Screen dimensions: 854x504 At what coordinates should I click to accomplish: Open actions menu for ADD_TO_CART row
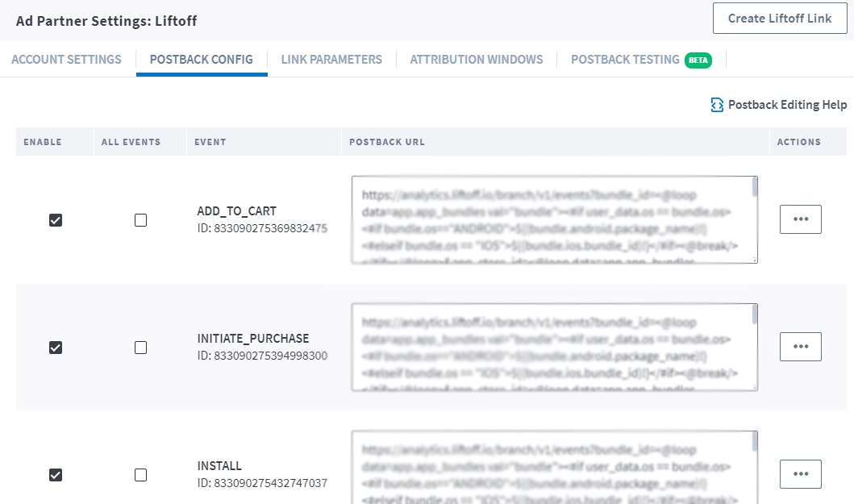801,219
